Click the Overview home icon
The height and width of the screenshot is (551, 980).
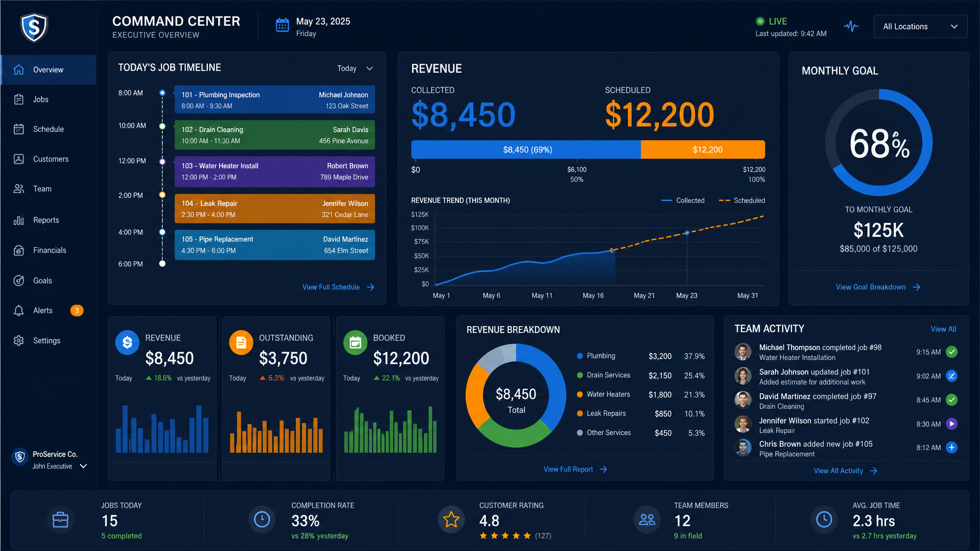(19, 69)
